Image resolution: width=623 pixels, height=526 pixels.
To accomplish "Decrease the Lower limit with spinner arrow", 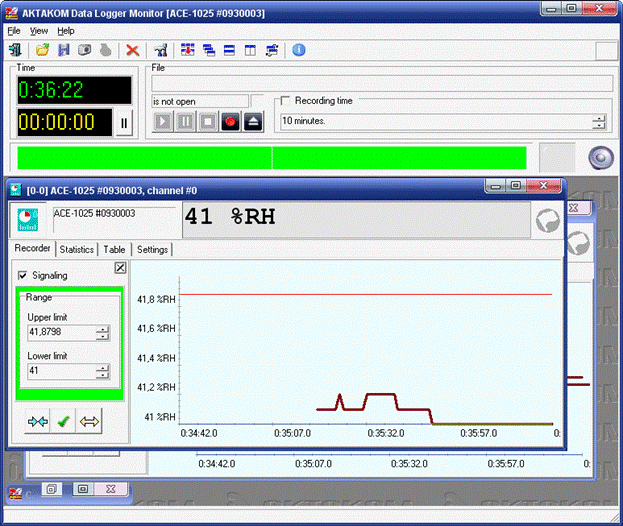I will point(102,376).
